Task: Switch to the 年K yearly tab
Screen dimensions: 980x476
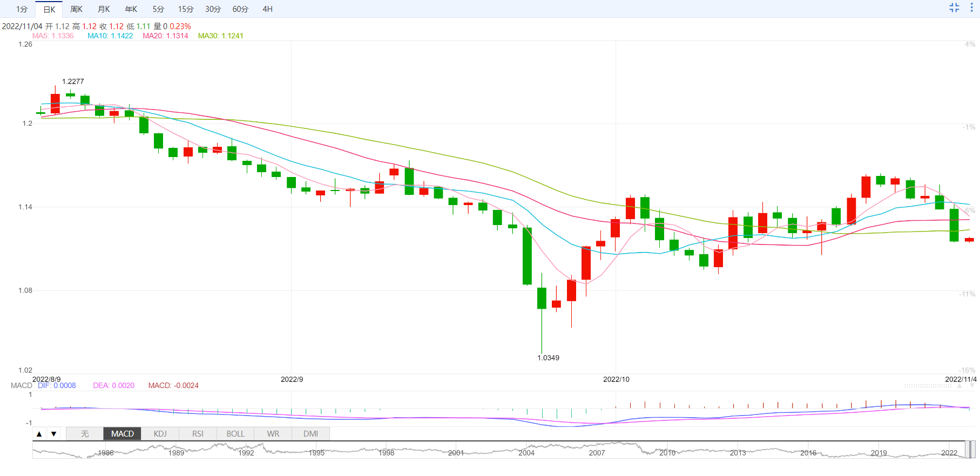Action: pyautogui.click(x=131, y=9)
